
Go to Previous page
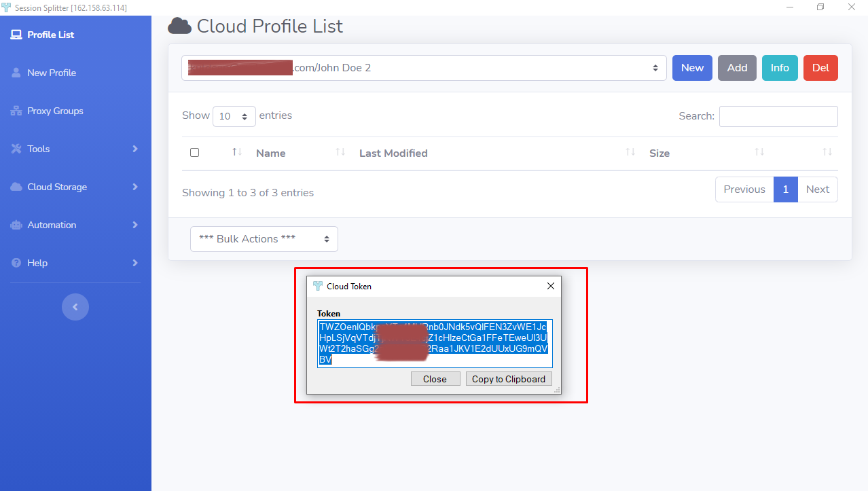pyautogui.click(x=744, y=189)
